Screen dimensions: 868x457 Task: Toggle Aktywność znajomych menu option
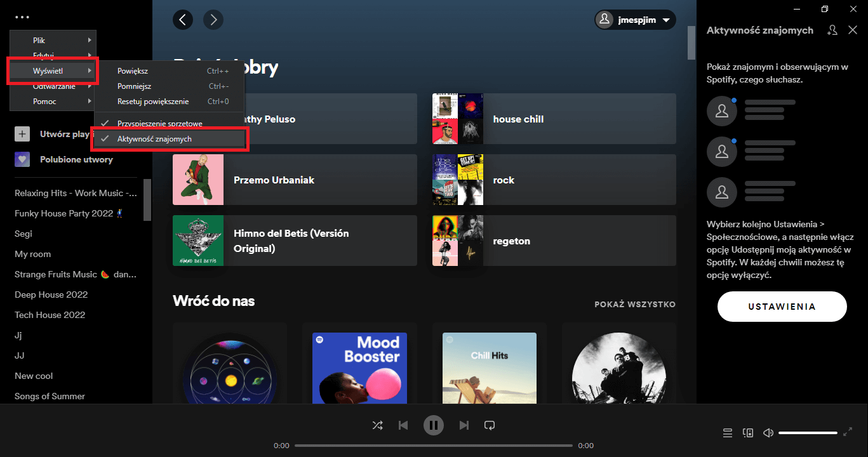pyautogui.click(x=170, y=138)
